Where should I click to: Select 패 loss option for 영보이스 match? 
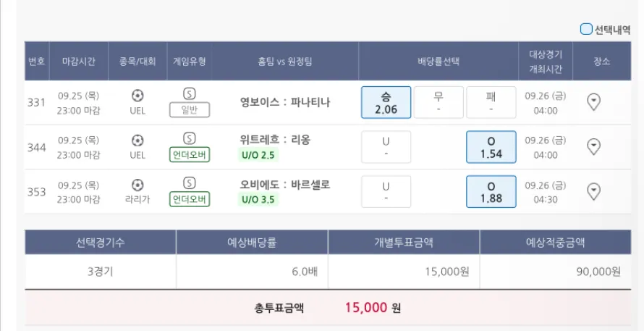coord(491,102)
